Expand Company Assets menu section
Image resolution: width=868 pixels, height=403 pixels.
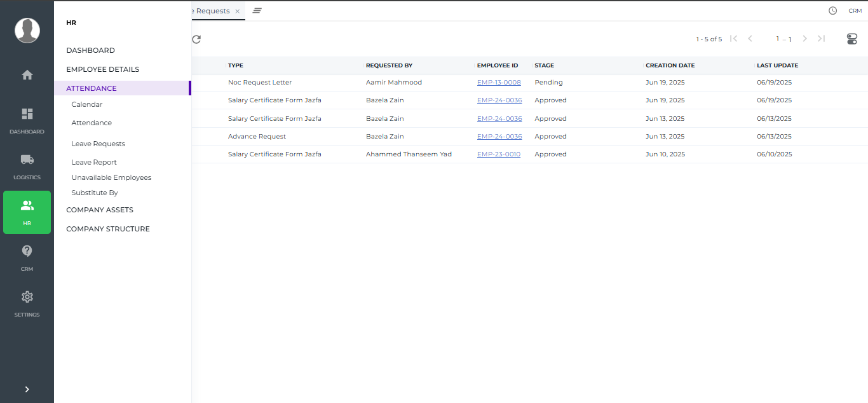click(x=100, y=210)
